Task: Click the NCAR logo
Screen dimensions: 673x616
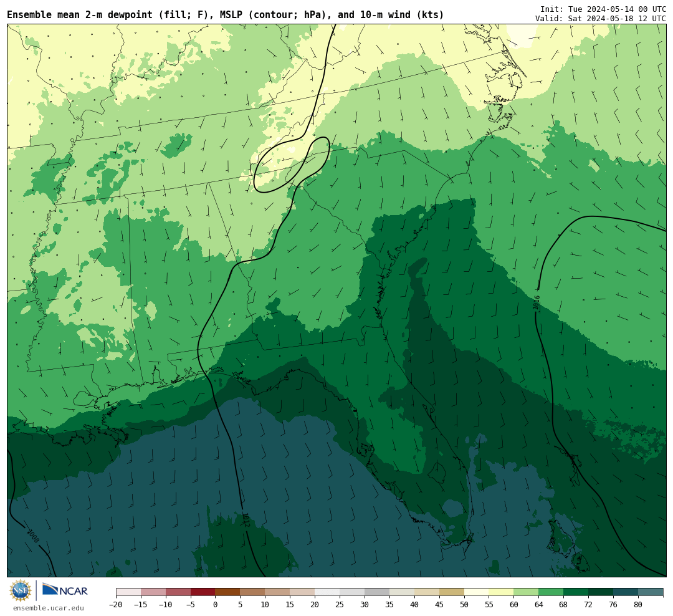Action: (65, 589)
